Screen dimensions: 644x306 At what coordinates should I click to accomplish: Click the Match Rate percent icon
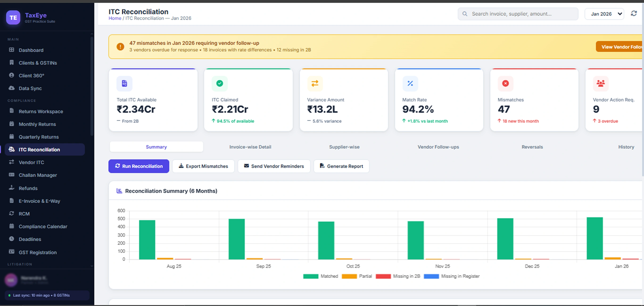pos(410,83)
